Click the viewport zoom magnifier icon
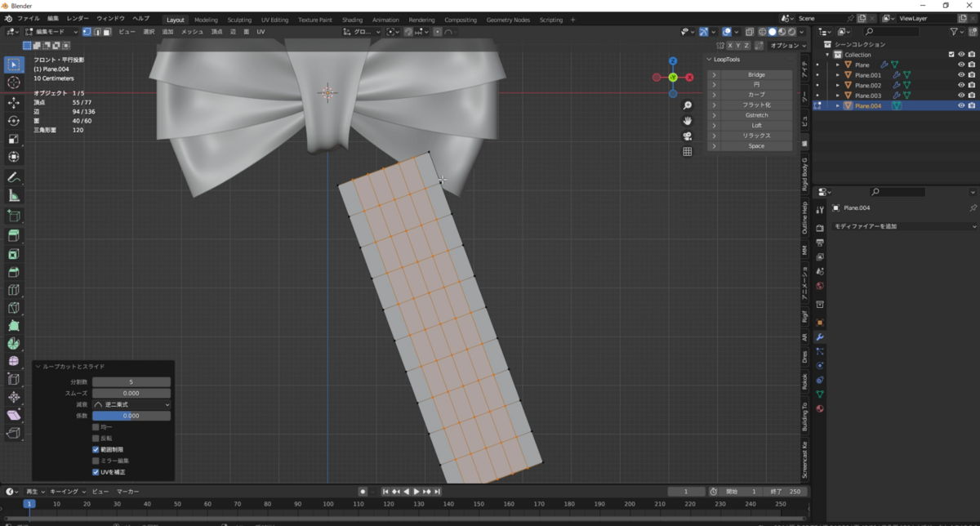Screen dimensions: 980x526 tap(688, 106)
